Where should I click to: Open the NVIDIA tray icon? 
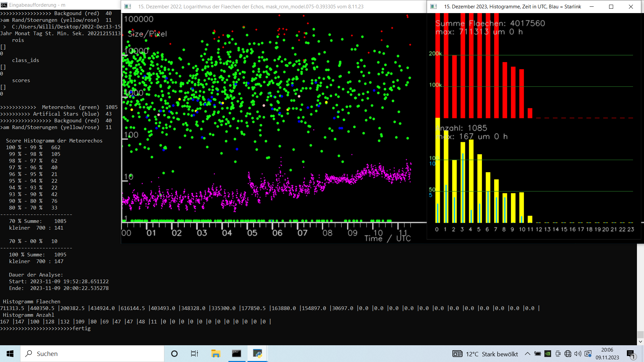pos(548,354)
